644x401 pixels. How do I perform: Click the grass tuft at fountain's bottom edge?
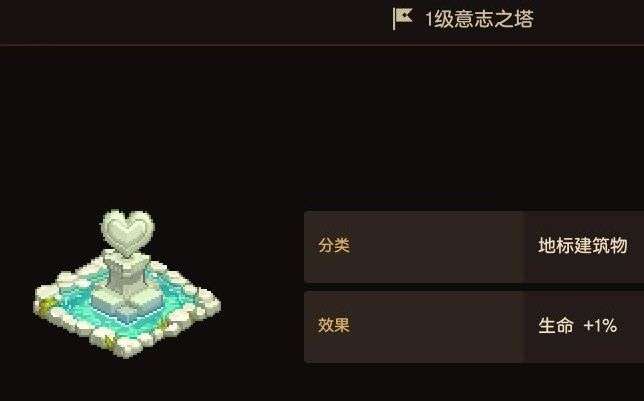pos(110,341)
